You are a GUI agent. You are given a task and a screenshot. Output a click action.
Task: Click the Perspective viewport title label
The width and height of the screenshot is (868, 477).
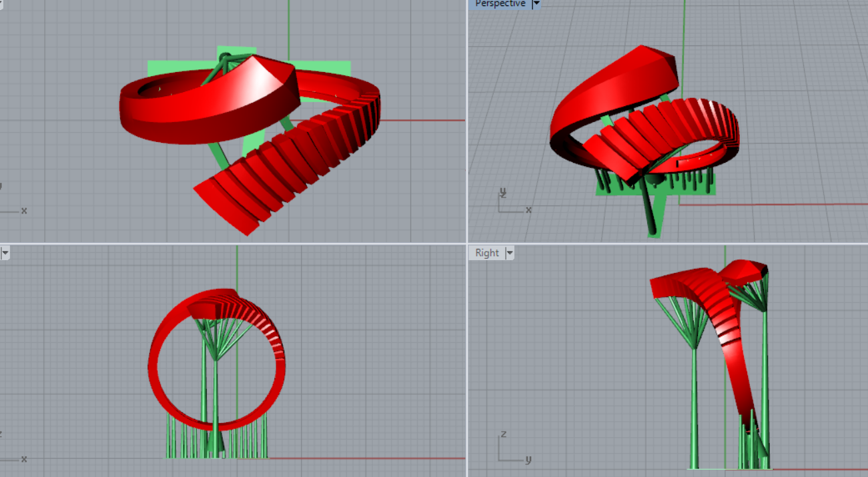coord(500,4)
